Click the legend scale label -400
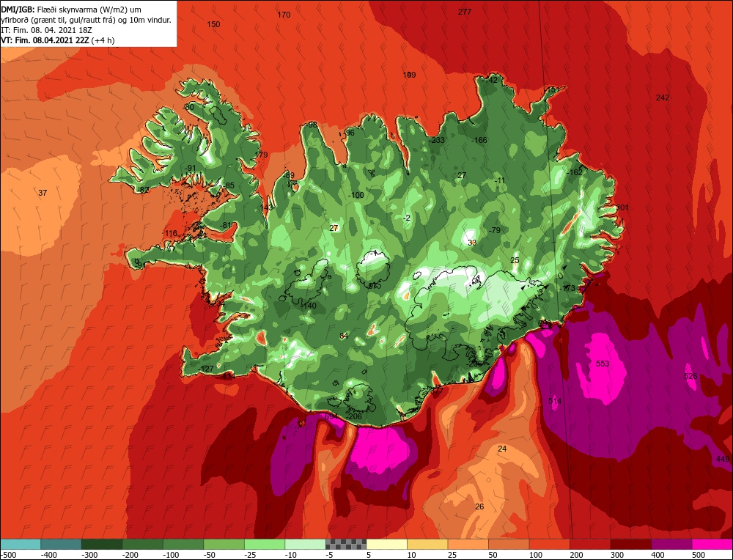This screenshot has height=560, width=733. (49, 555)
